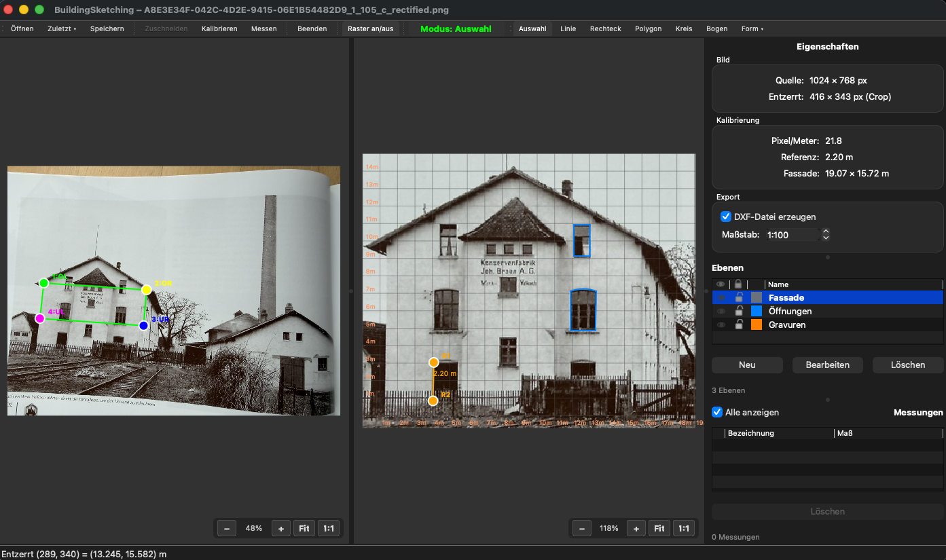The width and height of the screenshot is (946, 560).
Task: Zoom out the left source image view
Action: [227, 528]
